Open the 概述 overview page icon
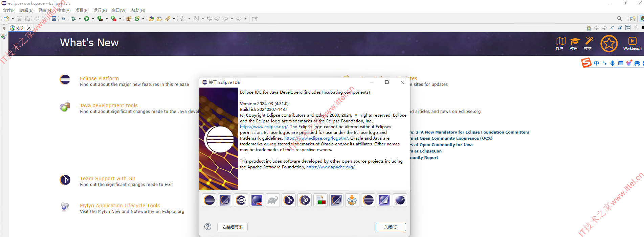Viewport: 644px width, 237px height. [x=561, y=44]
